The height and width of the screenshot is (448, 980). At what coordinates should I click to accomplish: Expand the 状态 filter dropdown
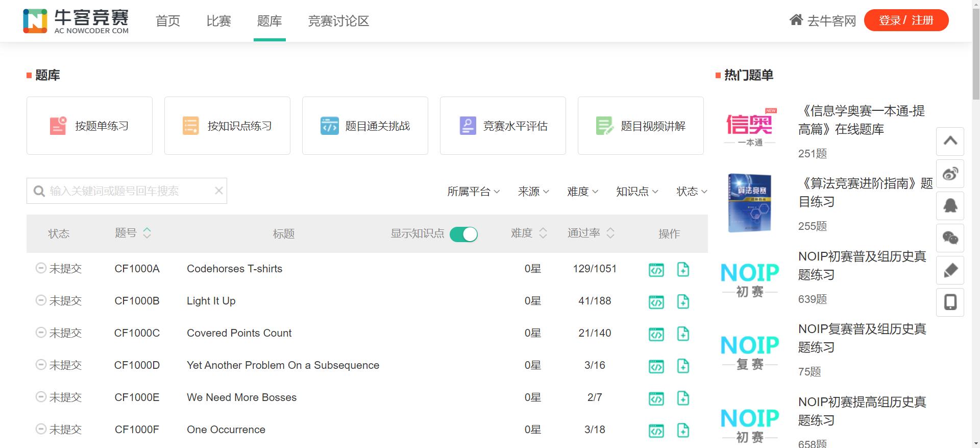coord(692,192)
